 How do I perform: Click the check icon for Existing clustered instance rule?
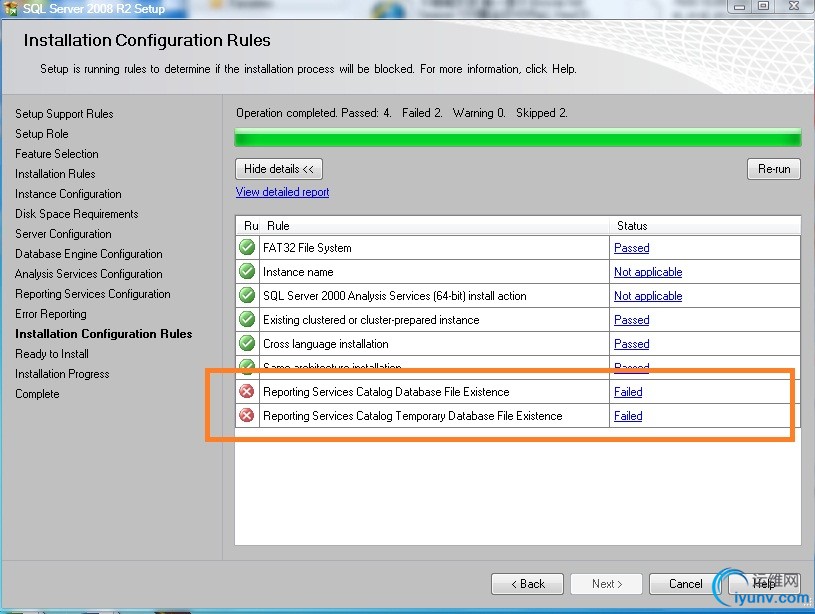(x=247, y=319)
